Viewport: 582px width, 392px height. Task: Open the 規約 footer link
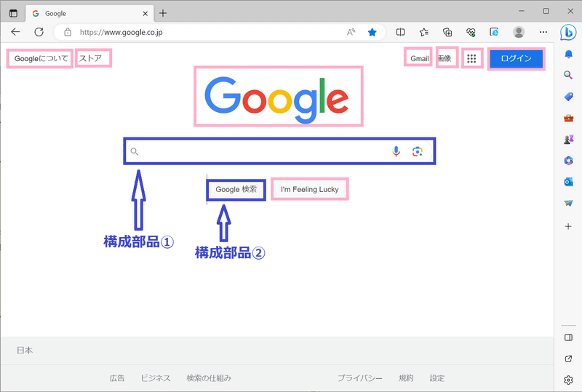[406, 378]
